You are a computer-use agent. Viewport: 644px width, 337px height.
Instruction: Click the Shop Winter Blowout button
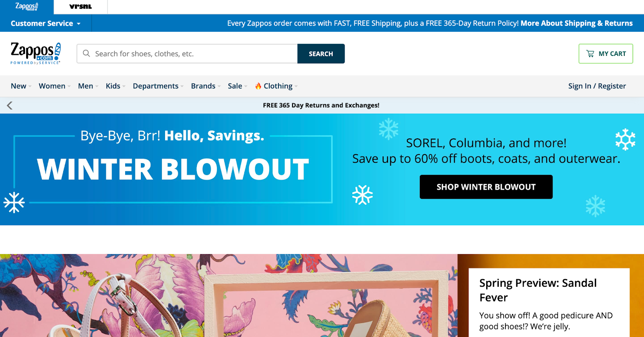click(486, 187)
